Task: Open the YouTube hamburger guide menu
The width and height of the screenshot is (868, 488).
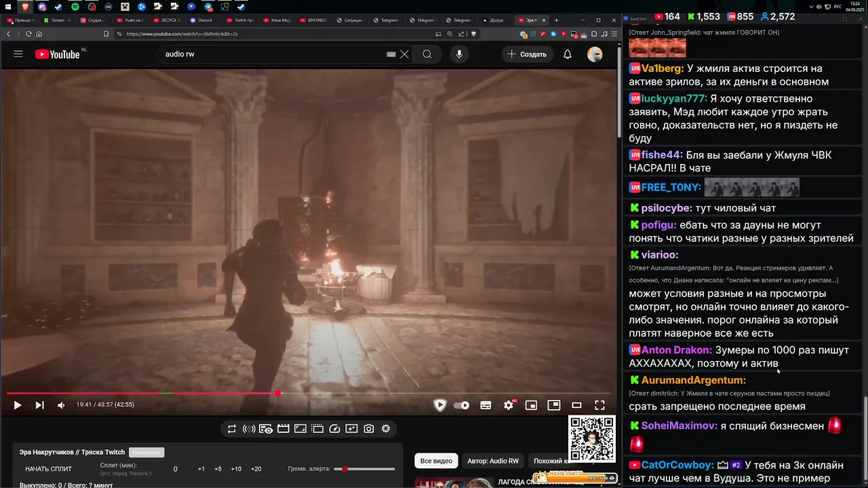Action: pos(18,54)
